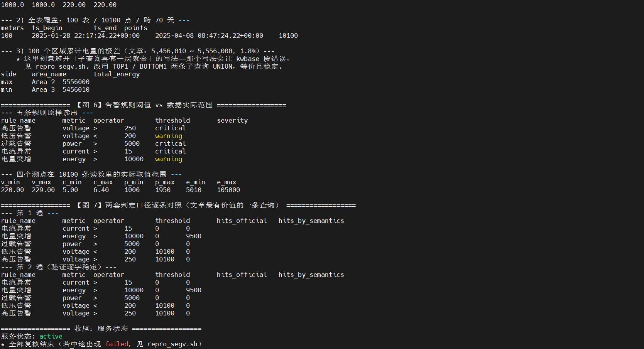The width and height of the screenshot is (644, 349).
Task: Click the e_max value 105000
Action: (228, 190)
